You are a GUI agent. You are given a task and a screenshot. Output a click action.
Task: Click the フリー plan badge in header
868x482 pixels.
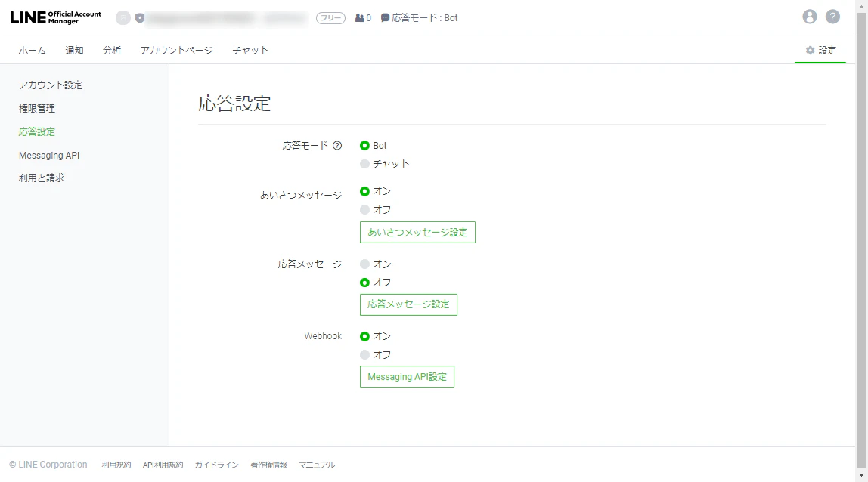click(x=330, y=18)
